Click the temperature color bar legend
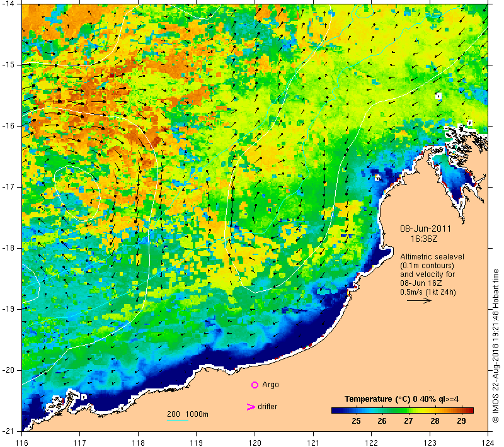Image resolution: width=504 pixels, height=447 pixels. (403, 410)
